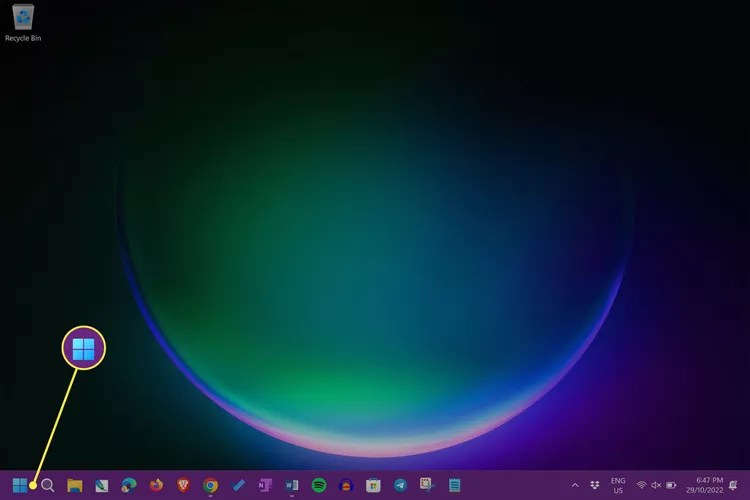
Task: Open Telegram from the taskbar
Action: [x=400, y=485]
